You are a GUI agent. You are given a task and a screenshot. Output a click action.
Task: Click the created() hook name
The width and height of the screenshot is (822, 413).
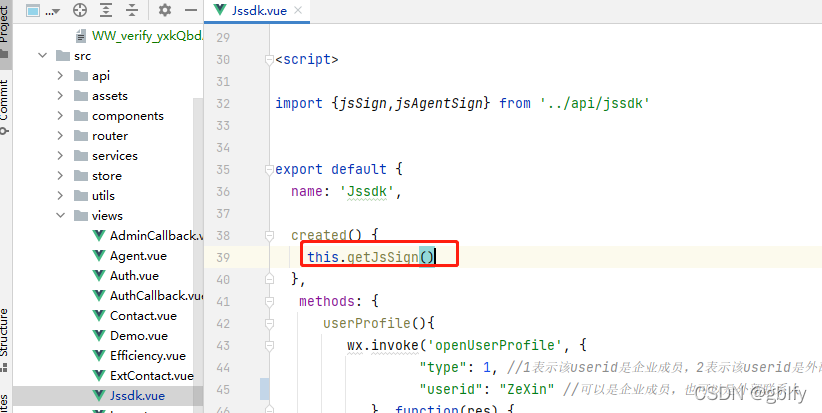pyautogui.click(x=319, y=236)
